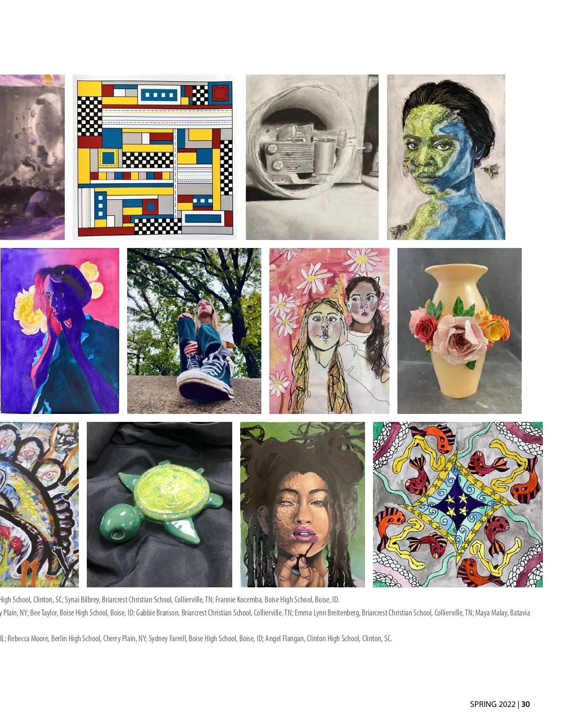The height and width of the screenshot is (728, 563).
Task: Open the two girls with daisies painting
Action: [329, 331]
